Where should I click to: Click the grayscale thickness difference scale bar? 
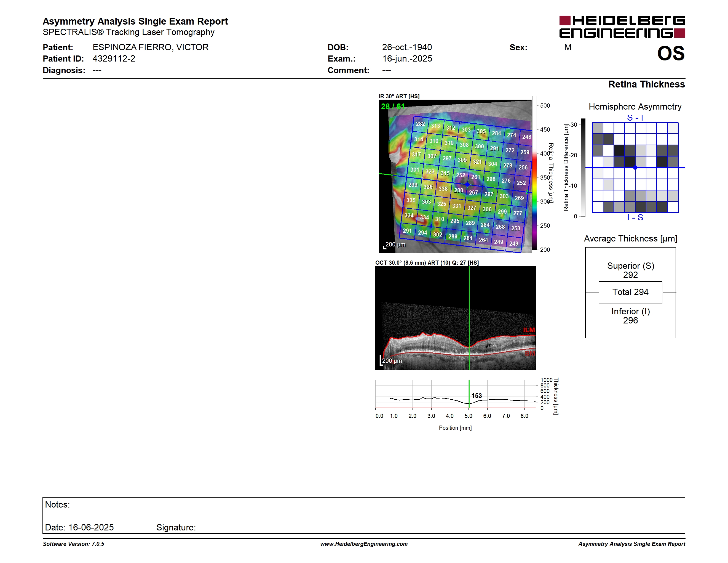(x=583, y=168)
